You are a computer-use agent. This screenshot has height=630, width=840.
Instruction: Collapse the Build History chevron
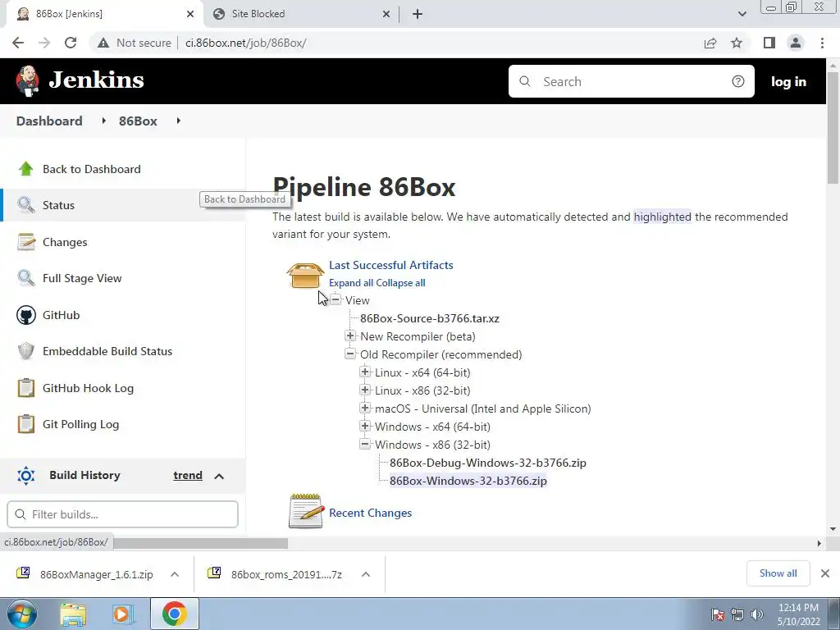point(219,476)
